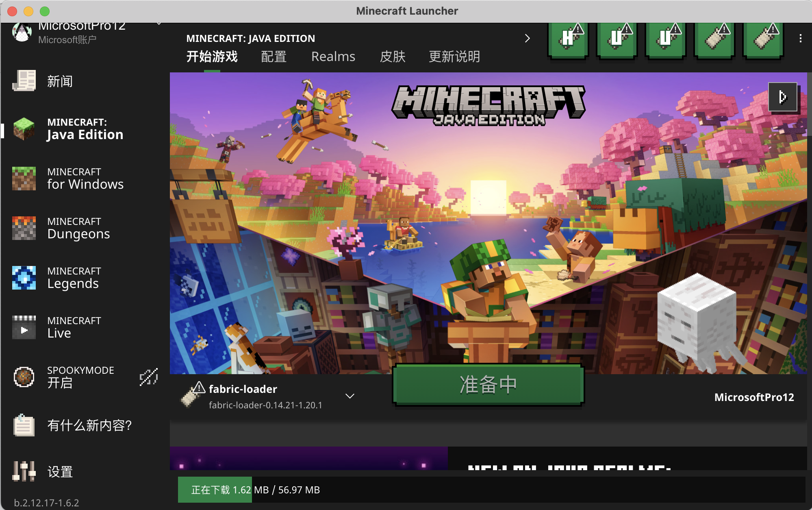This screenshot has width=812, height=510.
Task: Expand the Minecraft: Java Edition header chevron
Action: click(x=527, y=38)
